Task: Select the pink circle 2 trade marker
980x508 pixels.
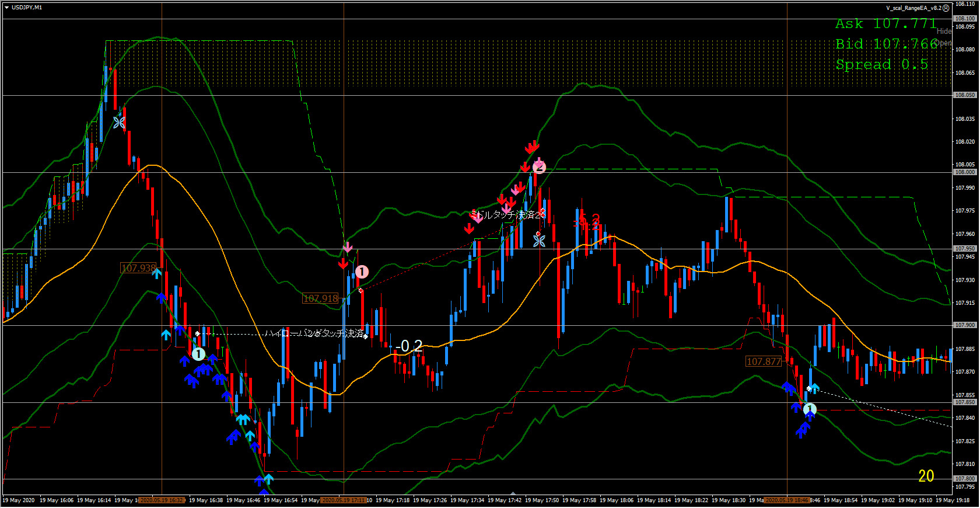Action: click(x=539, y=167)
